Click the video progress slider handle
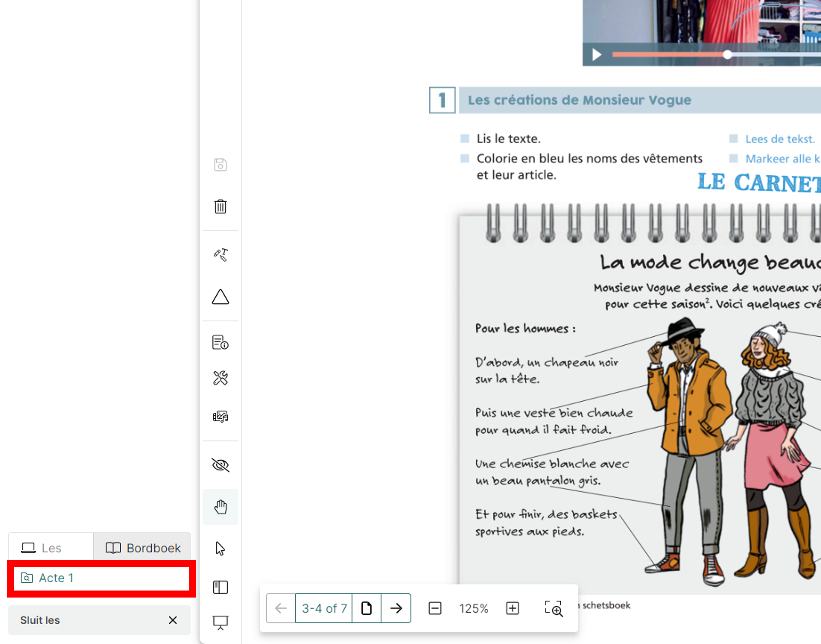 728,55
